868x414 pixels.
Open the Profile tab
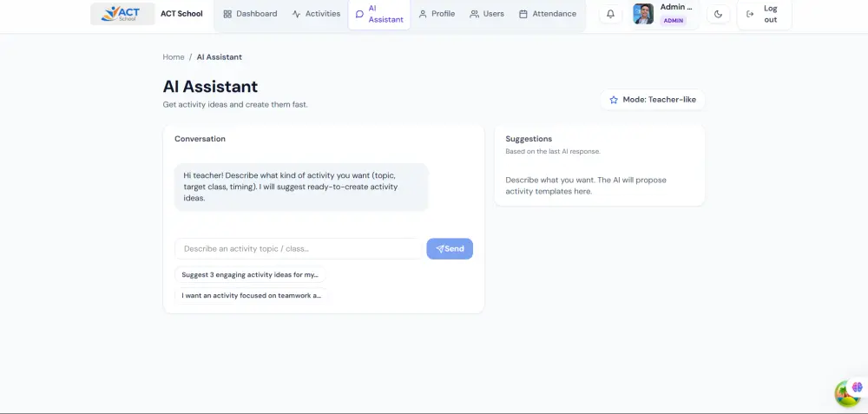coord(437,14)
